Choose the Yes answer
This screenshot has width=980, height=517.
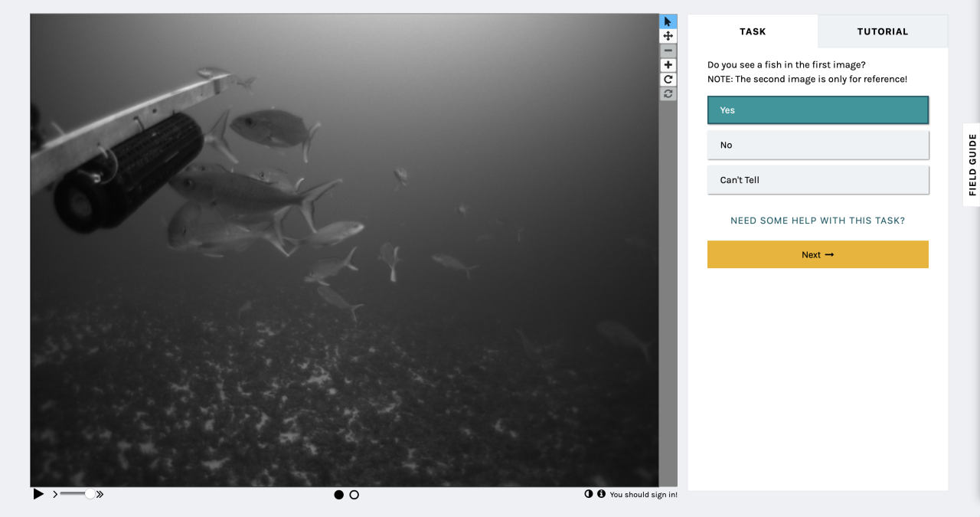pyautogui.click(x=818, y=110)
